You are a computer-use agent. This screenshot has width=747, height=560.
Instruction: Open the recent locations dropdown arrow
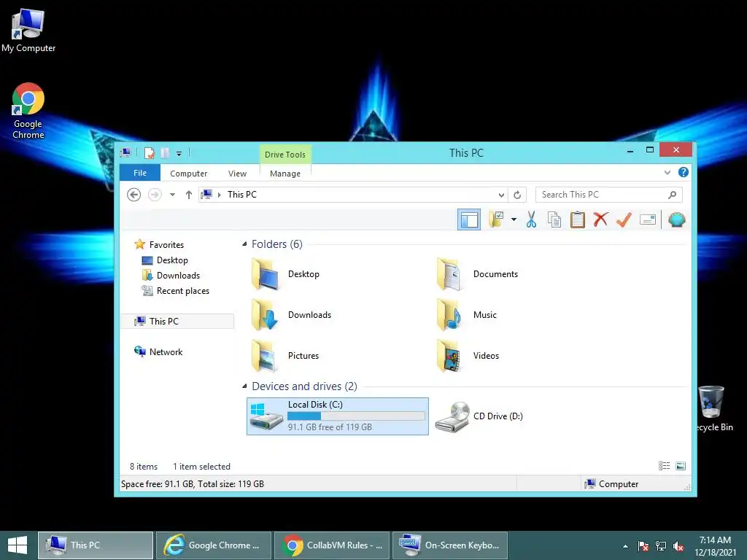tap(172, 195)
